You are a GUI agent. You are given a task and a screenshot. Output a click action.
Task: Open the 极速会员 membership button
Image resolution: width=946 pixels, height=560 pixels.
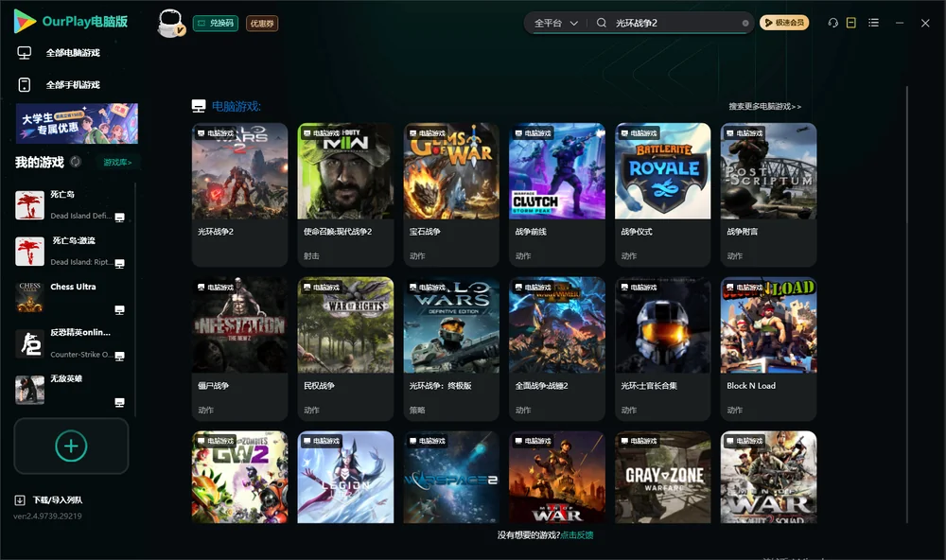(784, 23)
